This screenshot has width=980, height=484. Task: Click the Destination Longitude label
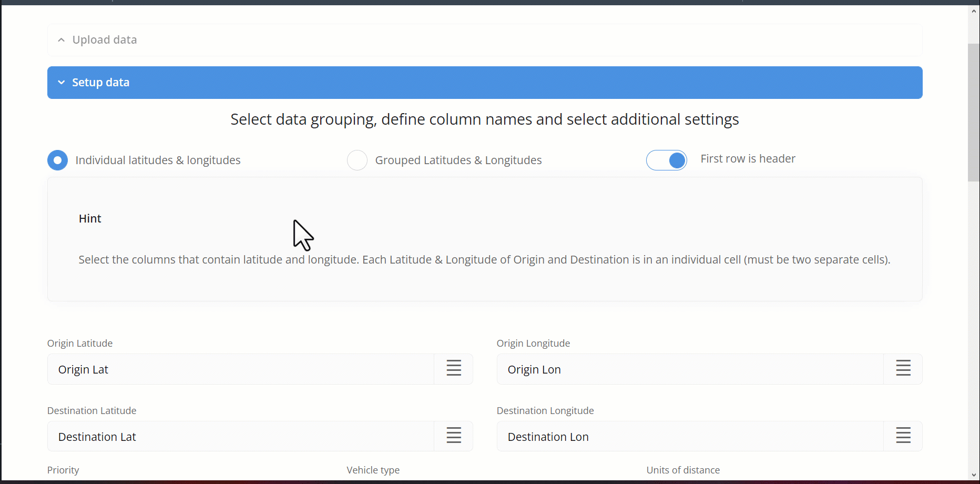click(x=545, y=410)
